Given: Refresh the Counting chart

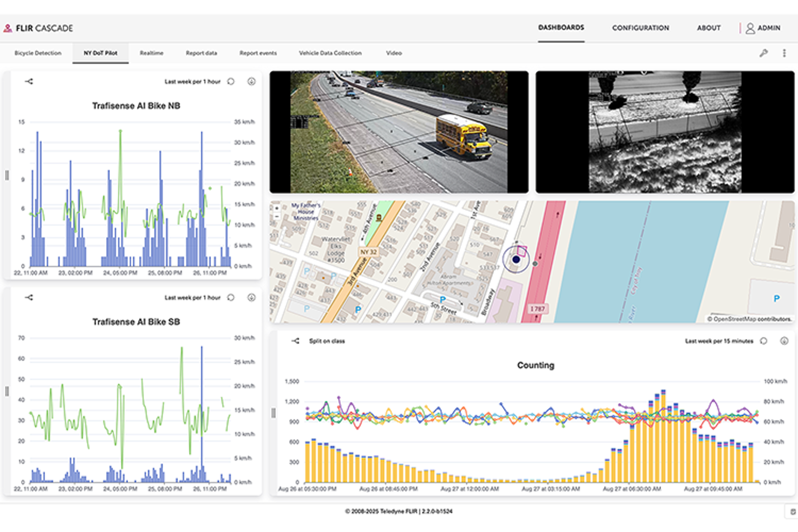Looking at the screenshot, I should click(x=764, y=341).
